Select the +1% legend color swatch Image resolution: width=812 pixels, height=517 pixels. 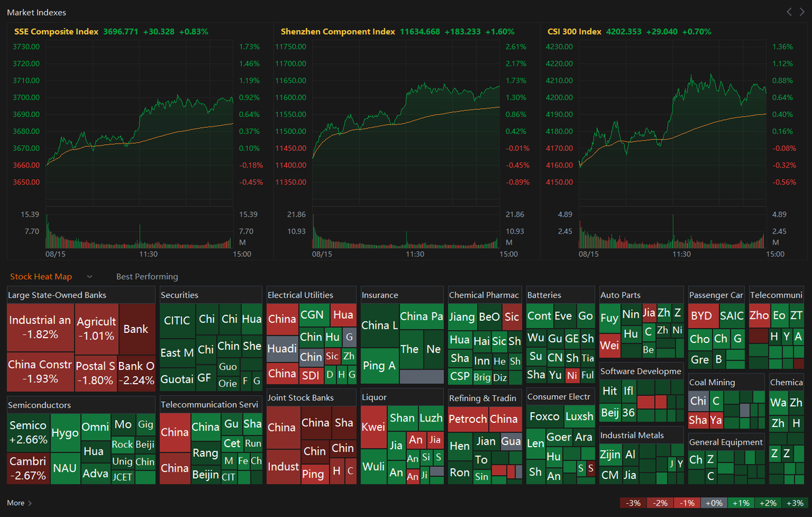coord(741,503)
